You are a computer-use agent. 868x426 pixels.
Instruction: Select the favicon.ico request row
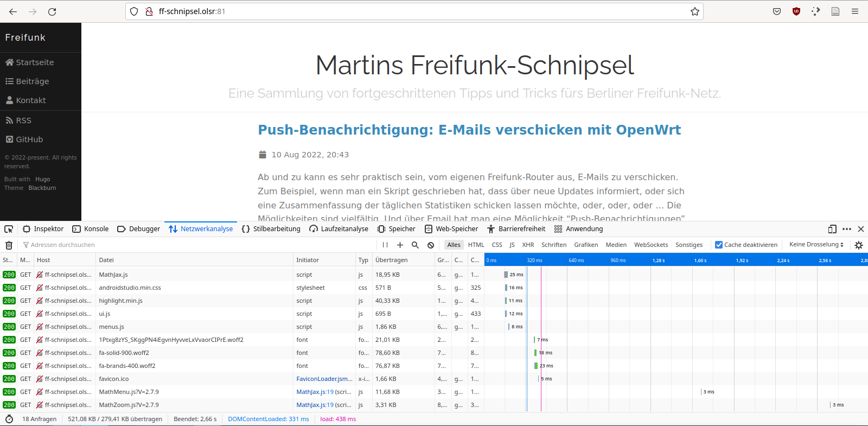tap(434, 379)
